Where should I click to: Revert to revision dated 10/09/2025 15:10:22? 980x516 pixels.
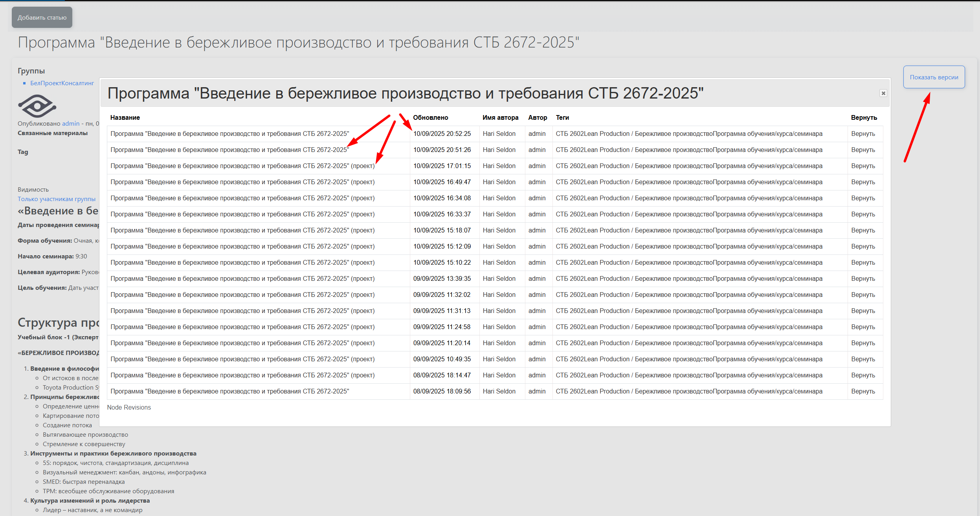click(863, 263)
